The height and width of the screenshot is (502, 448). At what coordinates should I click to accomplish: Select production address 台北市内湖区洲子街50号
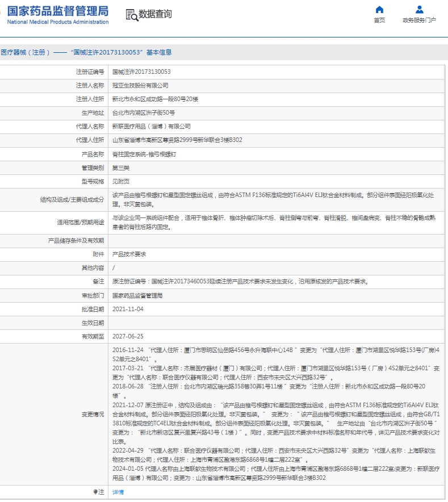[144, 112]
